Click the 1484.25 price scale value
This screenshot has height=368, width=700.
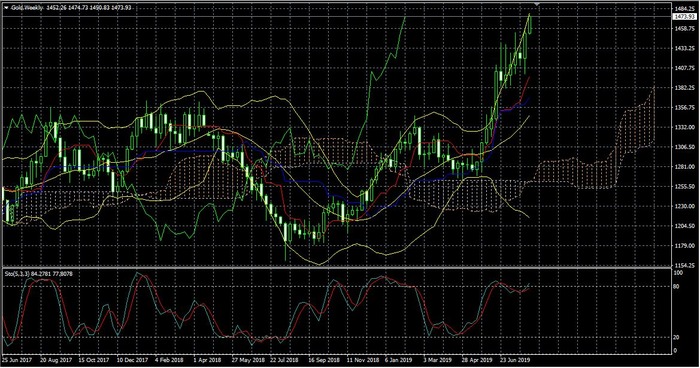click(685, 9)
